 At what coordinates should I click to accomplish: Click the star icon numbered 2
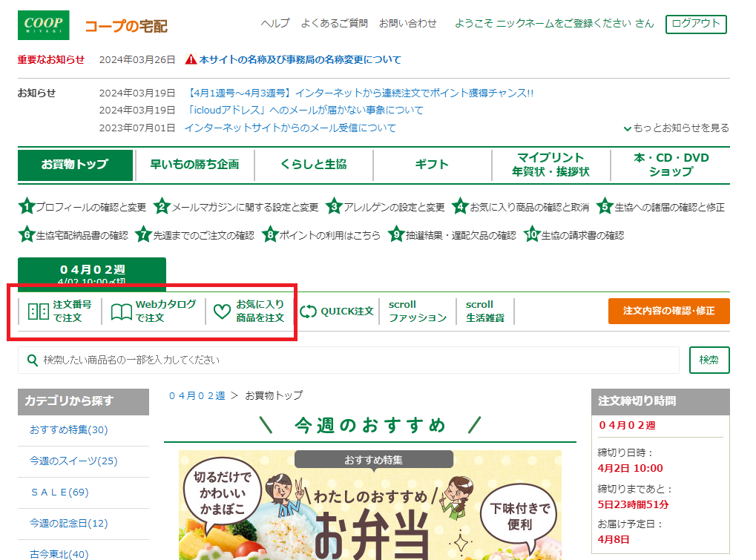coord(162,207)
